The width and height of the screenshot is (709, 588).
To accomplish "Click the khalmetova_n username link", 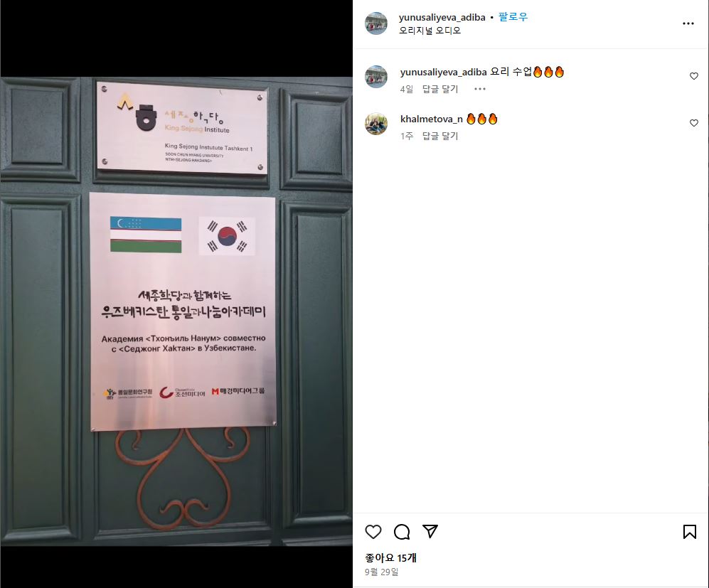I will pos(432,119).
